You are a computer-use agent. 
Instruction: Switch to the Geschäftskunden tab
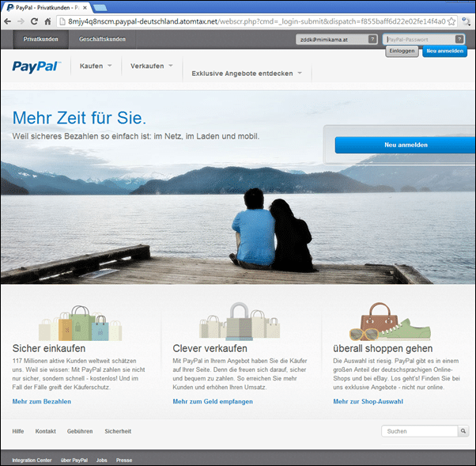[102, 40]
